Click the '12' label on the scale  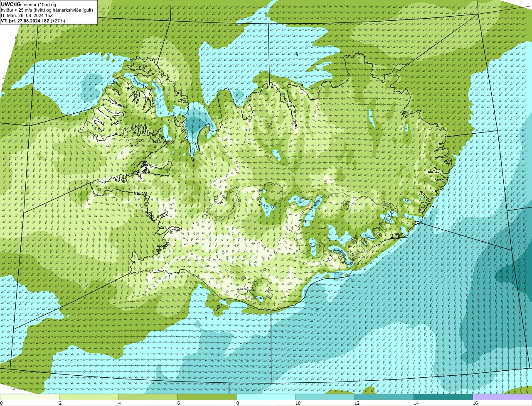click(357, 403)
